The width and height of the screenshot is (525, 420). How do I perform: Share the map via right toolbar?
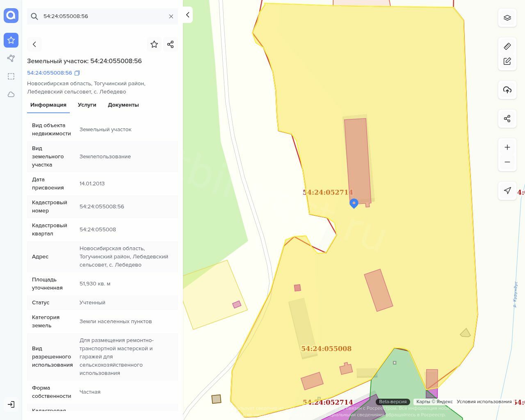coord(507,119)
